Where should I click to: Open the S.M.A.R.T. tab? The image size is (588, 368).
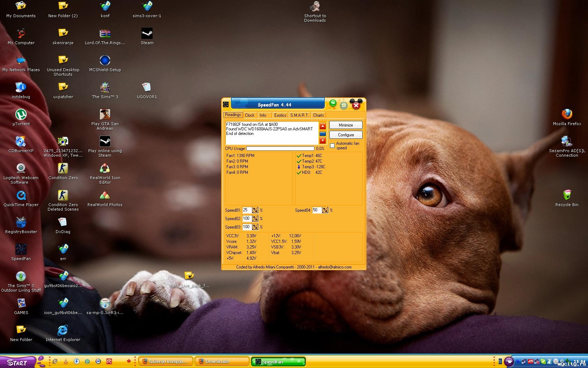(300, 115)
